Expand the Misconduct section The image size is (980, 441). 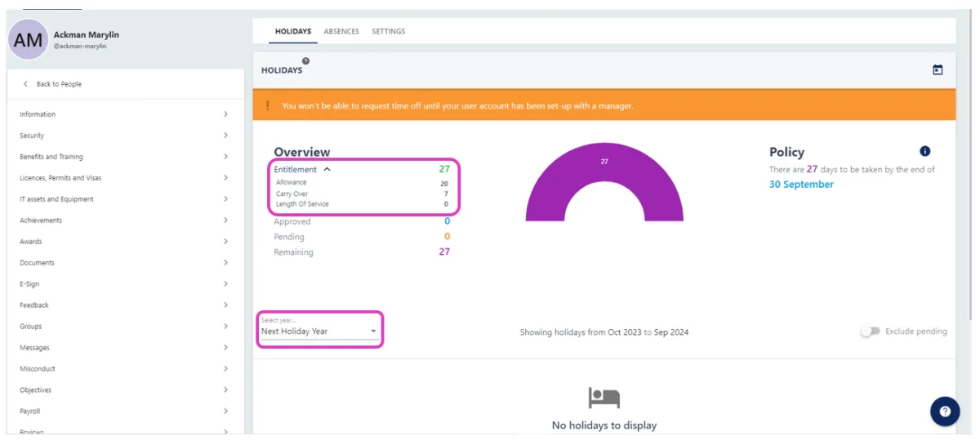(x=125, y=369)
